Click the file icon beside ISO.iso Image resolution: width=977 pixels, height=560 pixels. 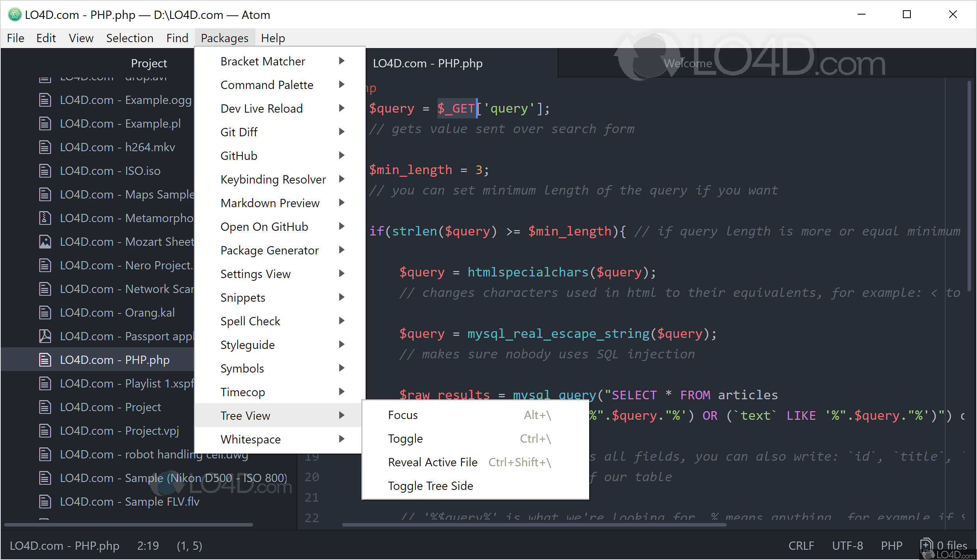45,171
